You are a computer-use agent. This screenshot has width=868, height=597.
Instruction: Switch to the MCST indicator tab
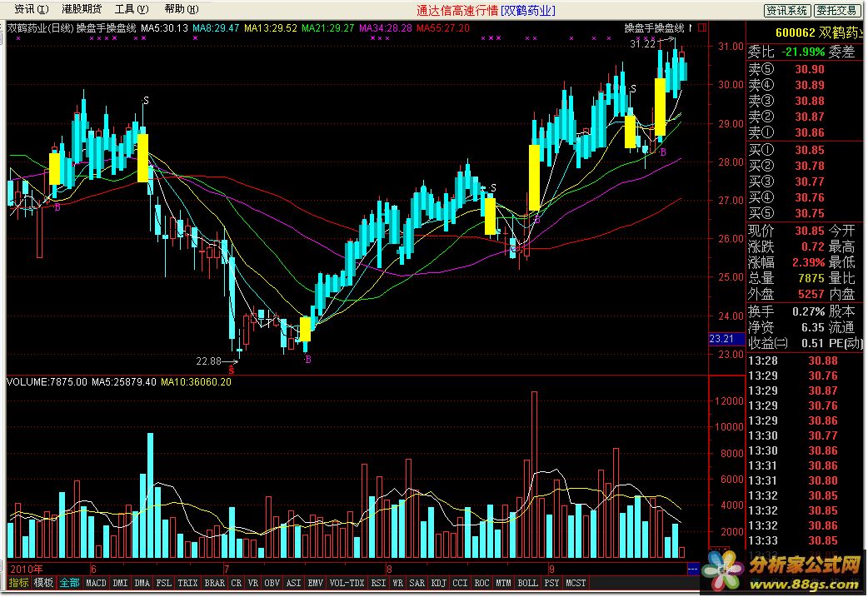[x=576, y=583]
